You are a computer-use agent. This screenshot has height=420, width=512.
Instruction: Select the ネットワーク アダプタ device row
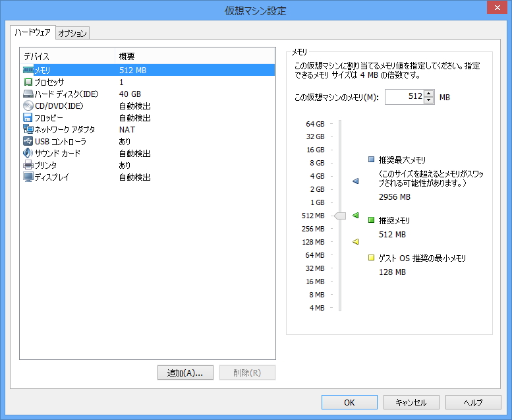pyautogui.click(x=148, y=129)
